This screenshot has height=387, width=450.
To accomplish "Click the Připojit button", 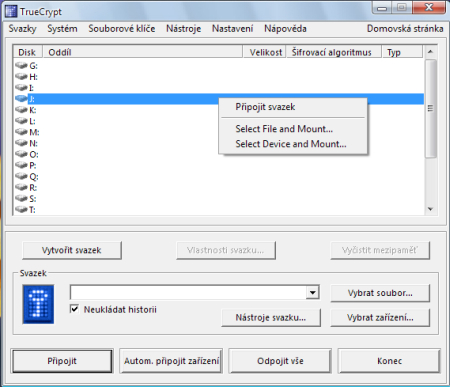I will 62,361.
